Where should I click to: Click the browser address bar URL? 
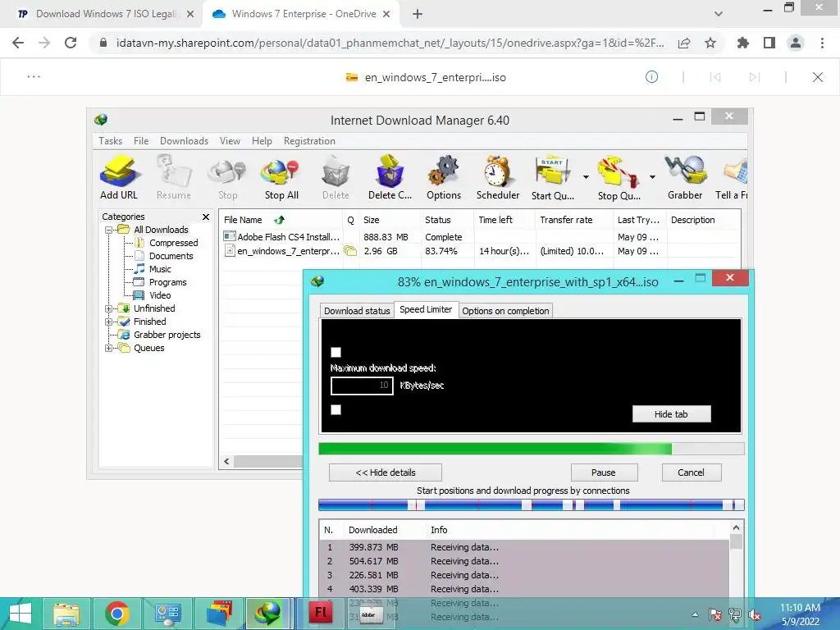(x=390, y=43)
